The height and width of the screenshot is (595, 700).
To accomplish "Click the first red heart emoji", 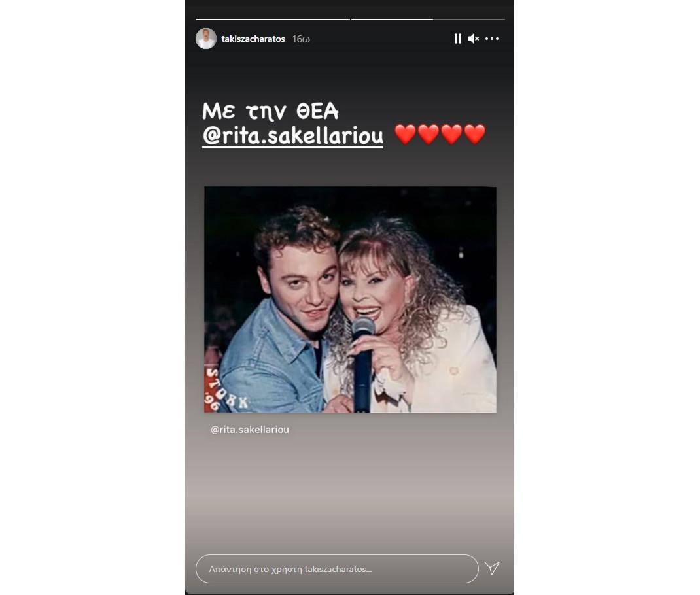I will click(x=406, y=134).
